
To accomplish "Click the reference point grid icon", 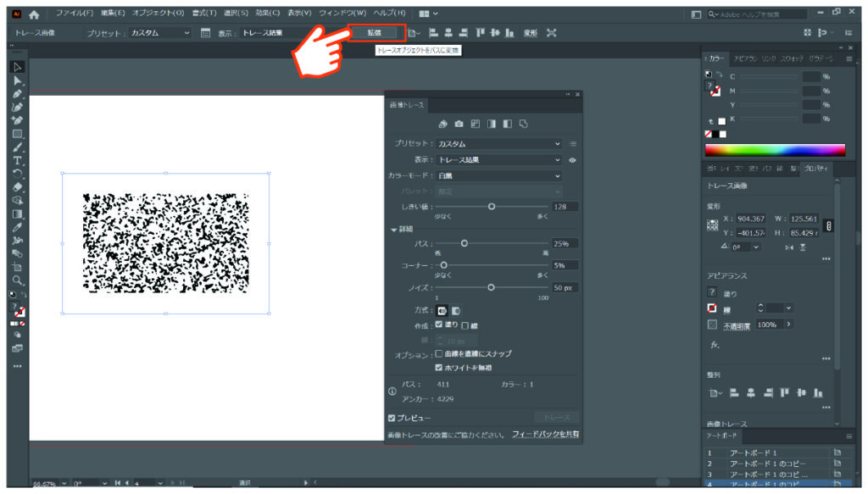I will tap(712, 225).
